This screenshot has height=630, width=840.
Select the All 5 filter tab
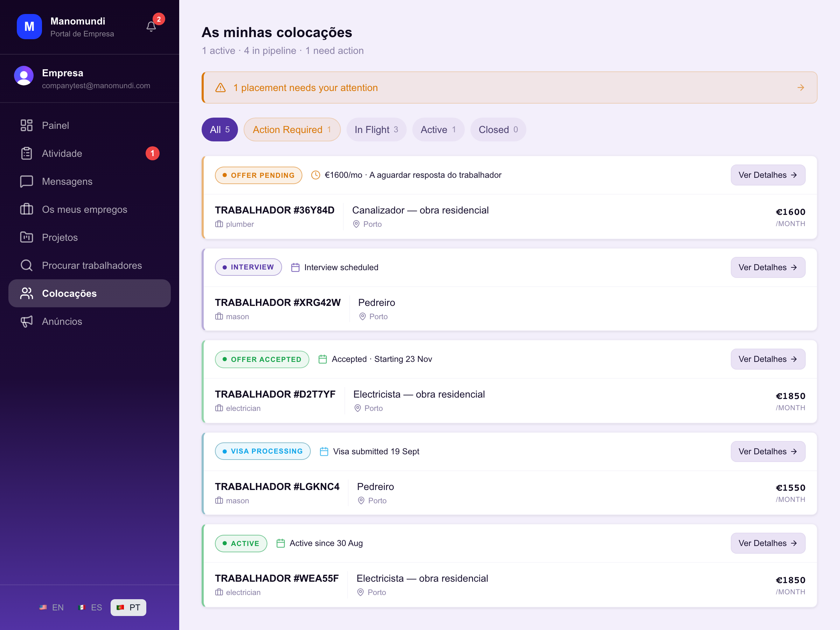pyautogui.click(x=219, y=129)
